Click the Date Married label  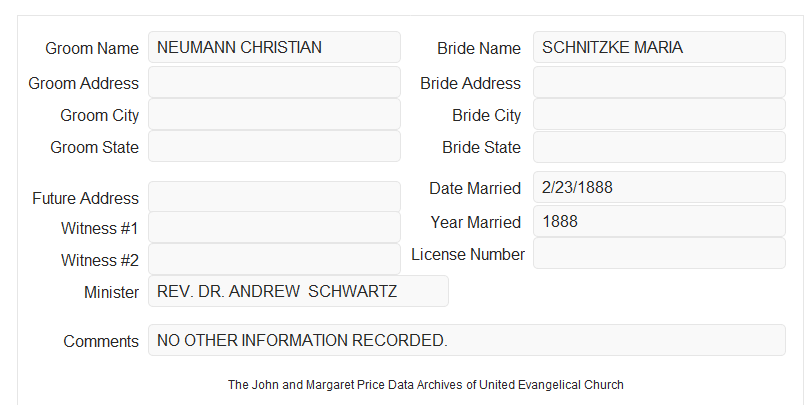pyautogui.click(x=475, y=188)
